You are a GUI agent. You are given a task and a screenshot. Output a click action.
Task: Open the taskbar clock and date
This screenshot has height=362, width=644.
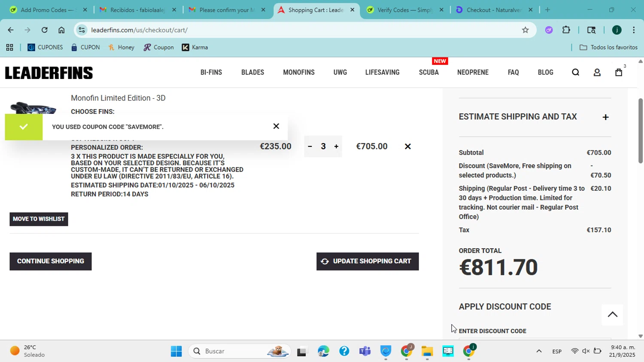click(x=623, y=351)
